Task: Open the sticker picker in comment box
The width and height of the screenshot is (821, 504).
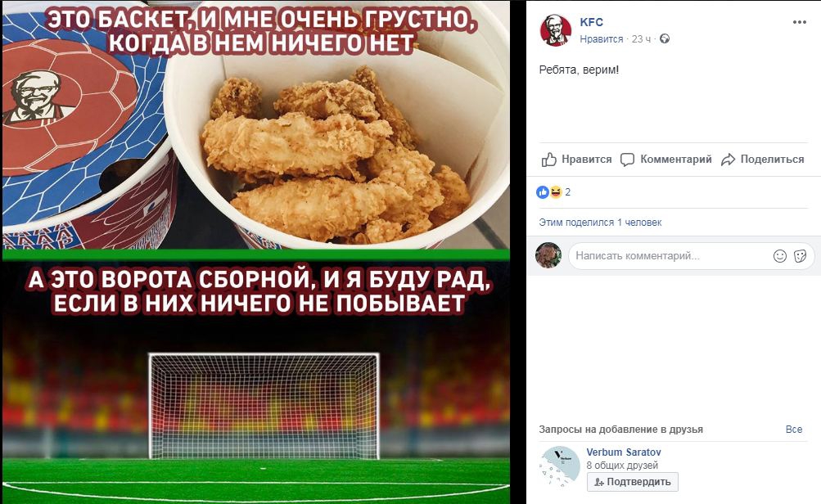Action: coord(800,256)
